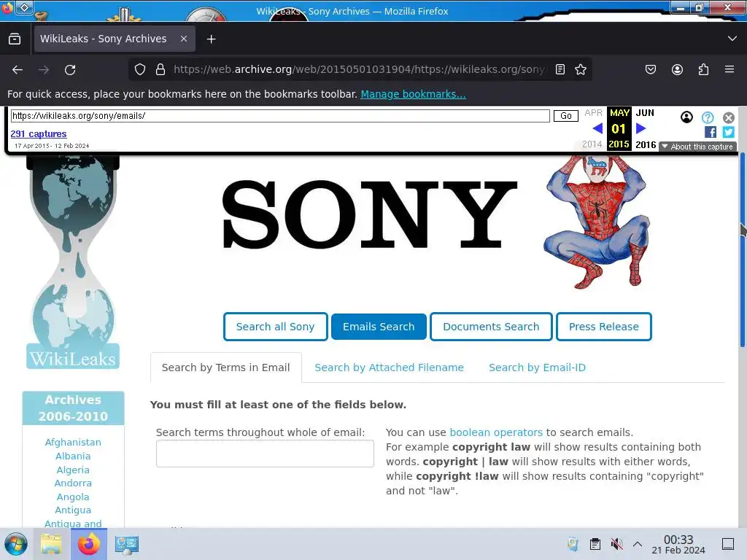Switch to Search by Email-ID tab
The image size is (747, 560).
coord(537,367)
